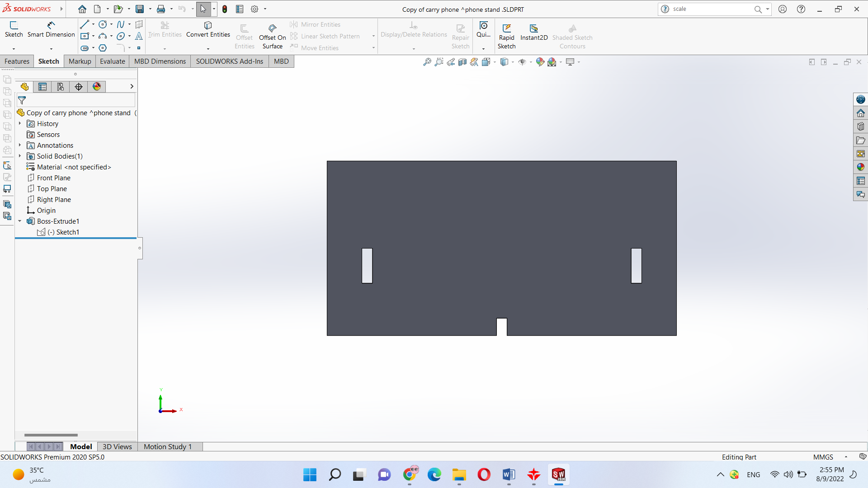Click the Line sketch tool

[x=85, y=24]
